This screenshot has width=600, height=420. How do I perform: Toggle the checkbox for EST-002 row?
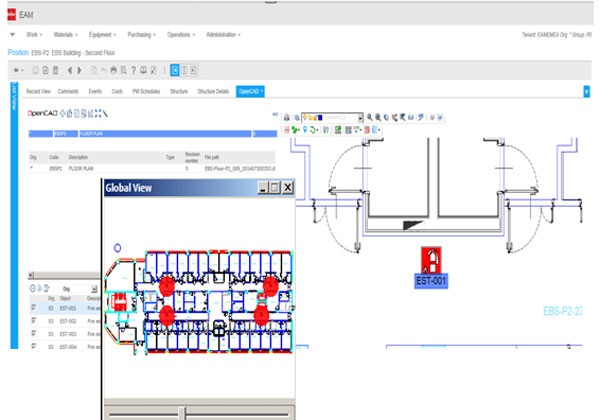[x=35, y=321]
